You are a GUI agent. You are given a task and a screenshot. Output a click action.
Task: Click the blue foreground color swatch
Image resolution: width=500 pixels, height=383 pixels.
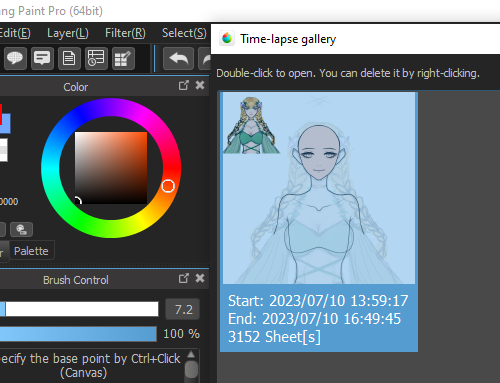[5, 123]
